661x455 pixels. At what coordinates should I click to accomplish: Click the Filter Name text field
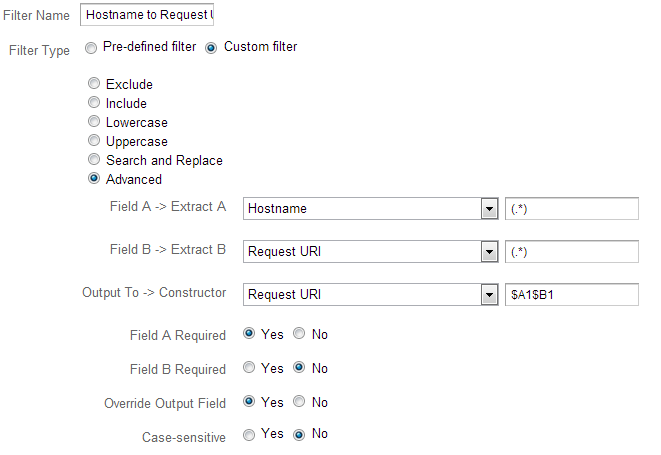tap(148, 16)
